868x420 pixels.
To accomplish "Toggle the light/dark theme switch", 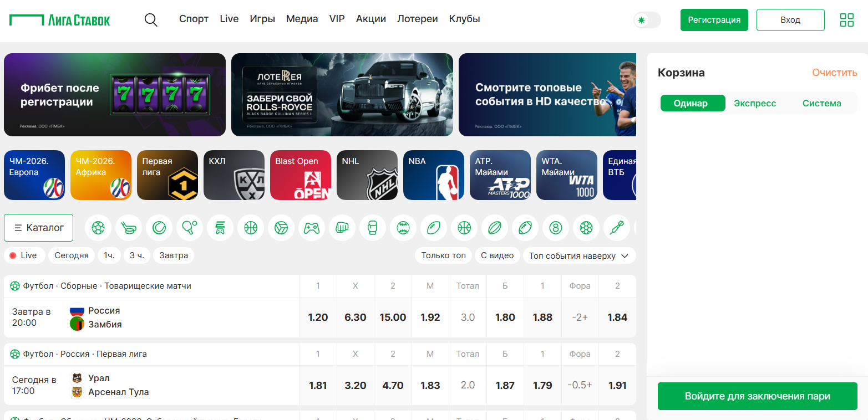I will pos(647,20).
